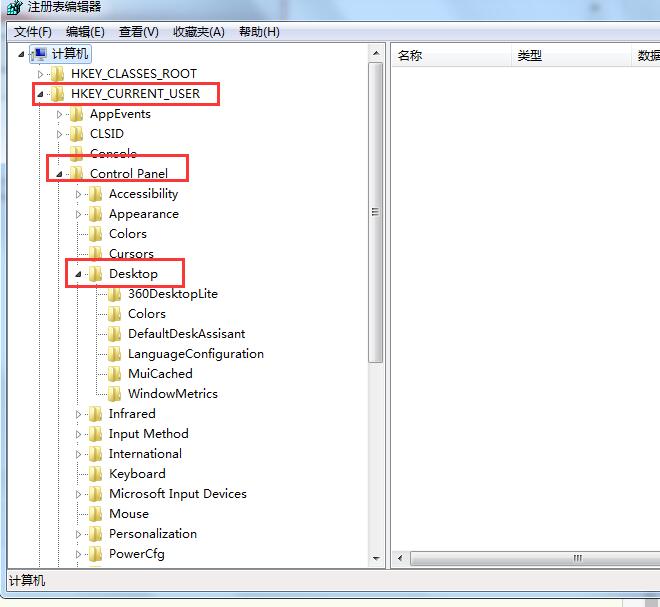Select Colors key under Desktop
Image resolution: width=660 pixels, height=607 pixels.
[146, 314]
